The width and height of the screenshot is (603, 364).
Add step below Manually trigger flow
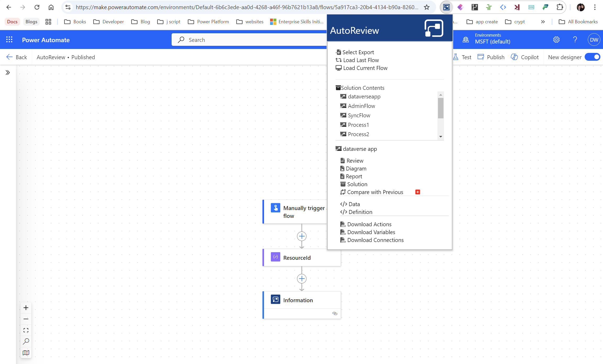pos(302,236)
